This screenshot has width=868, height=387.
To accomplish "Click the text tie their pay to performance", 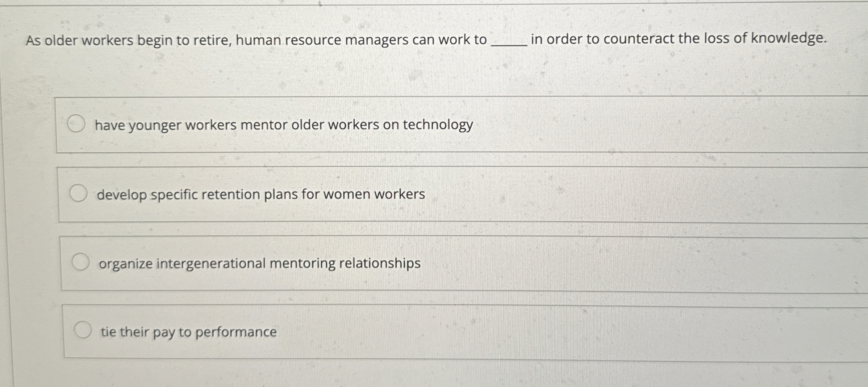I will pyautogui.click(x=188, y=332).
